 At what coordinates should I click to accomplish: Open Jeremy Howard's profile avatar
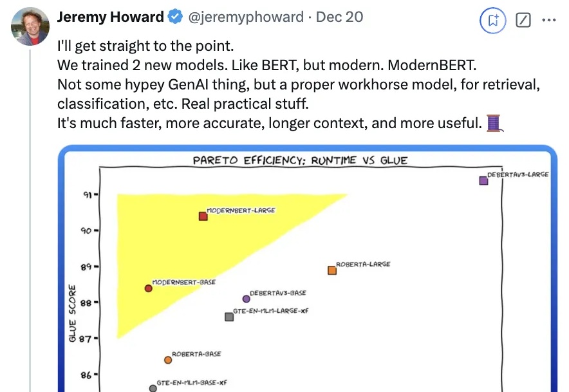pyautogui.click(x=30, y=26)
